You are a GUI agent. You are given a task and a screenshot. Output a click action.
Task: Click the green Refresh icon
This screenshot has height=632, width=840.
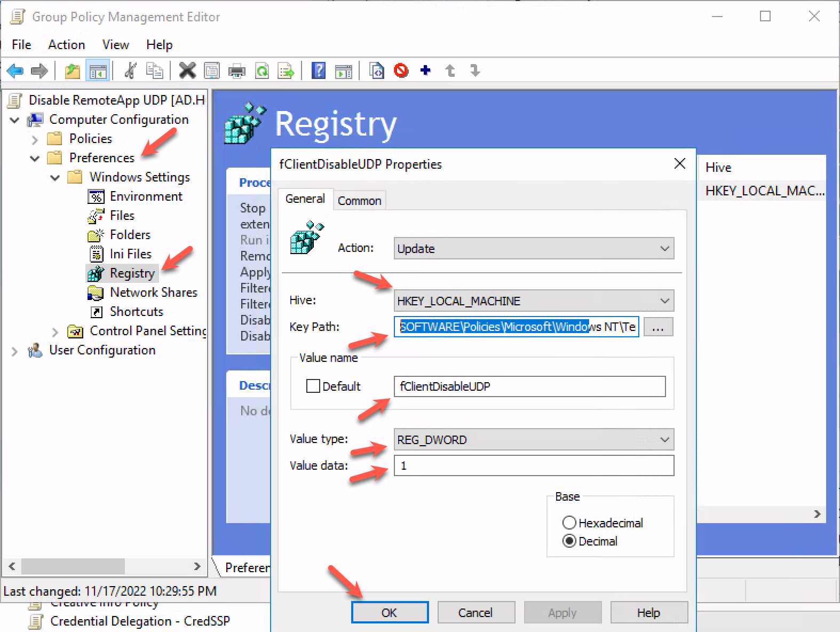tap(262, 70)
